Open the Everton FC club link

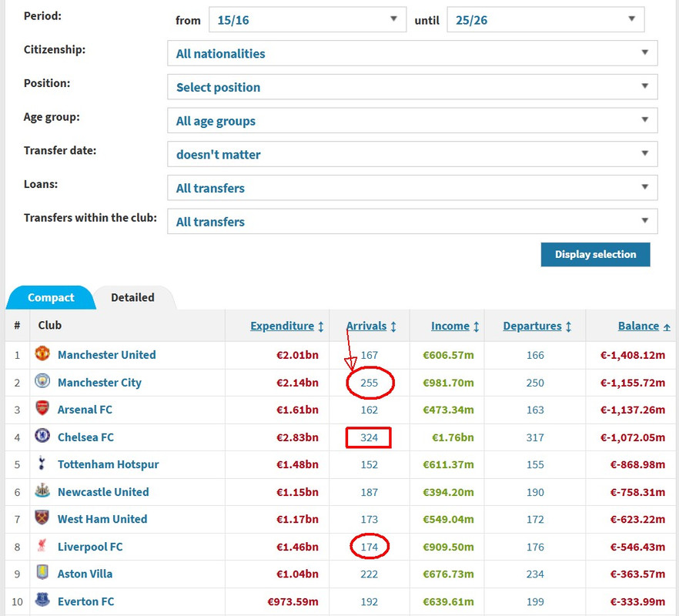85,601
